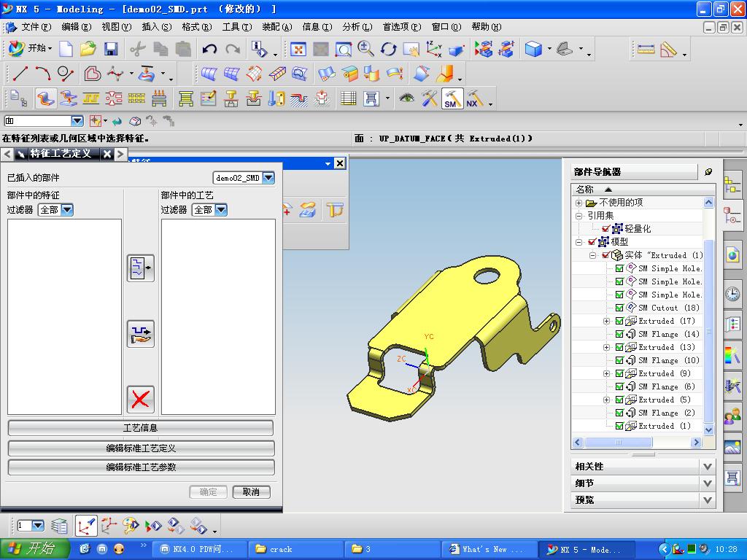The width and height of the screenshot is (747, 560).
Task: Open the What's New taskbar window
Action: pos(489,549)
